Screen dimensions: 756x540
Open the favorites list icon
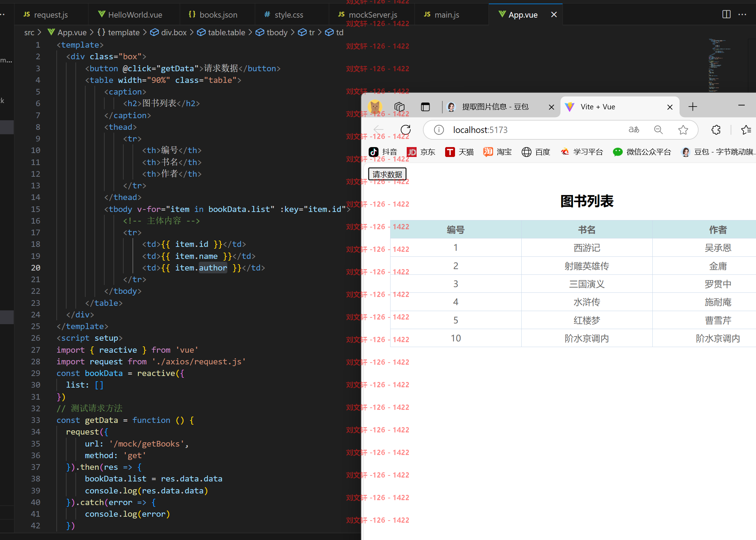(x=746, y=130)
